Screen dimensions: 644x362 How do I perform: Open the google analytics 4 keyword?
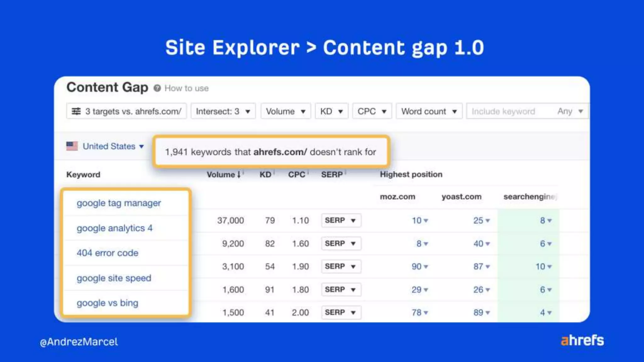pyautogui.click(x=115, y=228)
